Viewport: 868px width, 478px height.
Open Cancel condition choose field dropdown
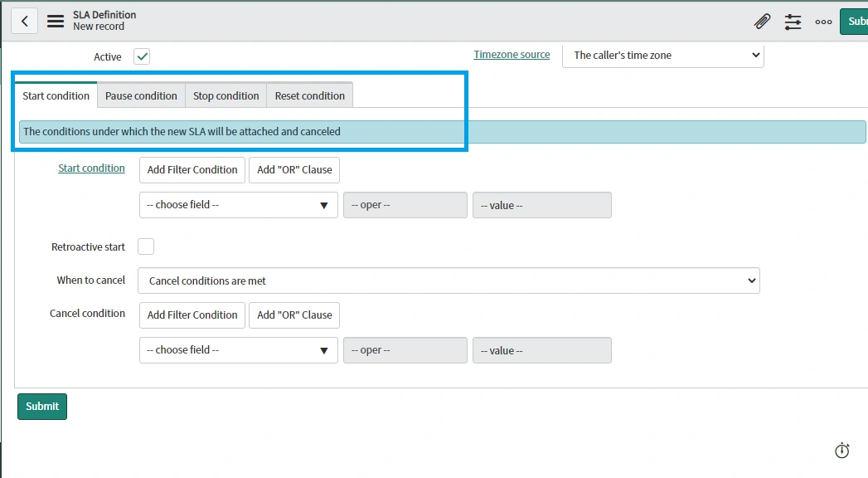pos(239,350)
